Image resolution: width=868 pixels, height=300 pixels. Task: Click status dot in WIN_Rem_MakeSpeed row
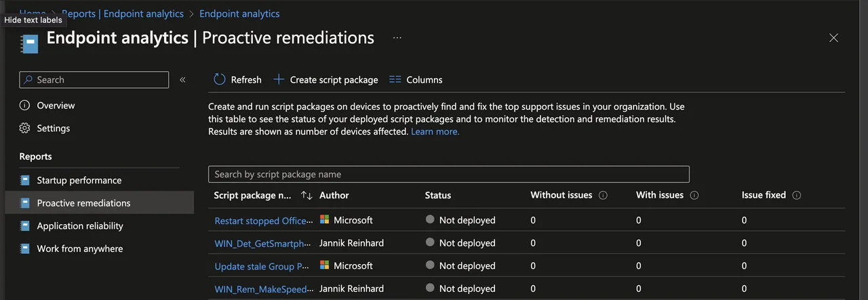coord(430,288)
